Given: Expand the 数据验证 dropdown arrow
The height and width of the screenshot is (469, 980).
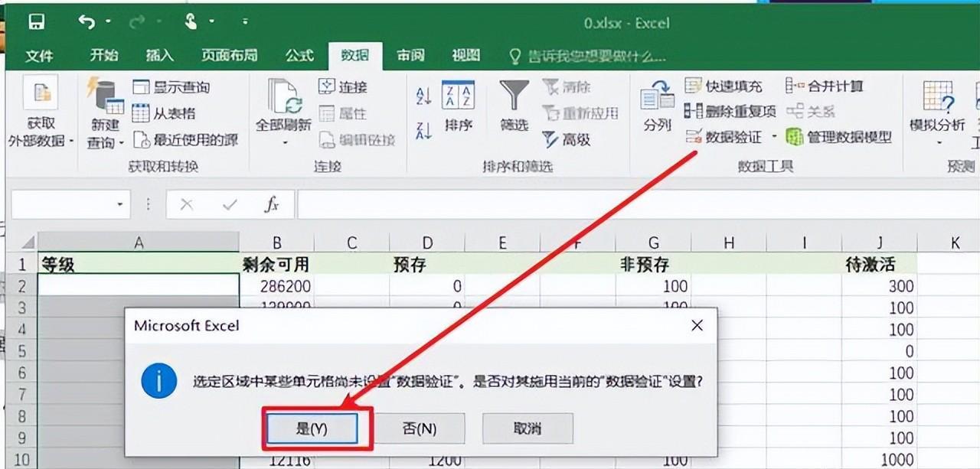Looking at the screenshot, I should click(x=774, y=137).
